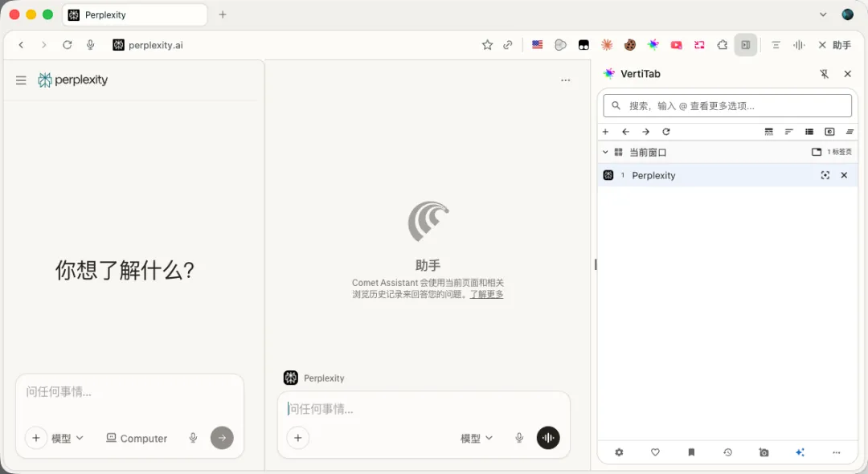Image resolution: width=868 pixels, height=474 pixels.
Task: Click the VertiTab camera snapshot icon
Action: 764,452
